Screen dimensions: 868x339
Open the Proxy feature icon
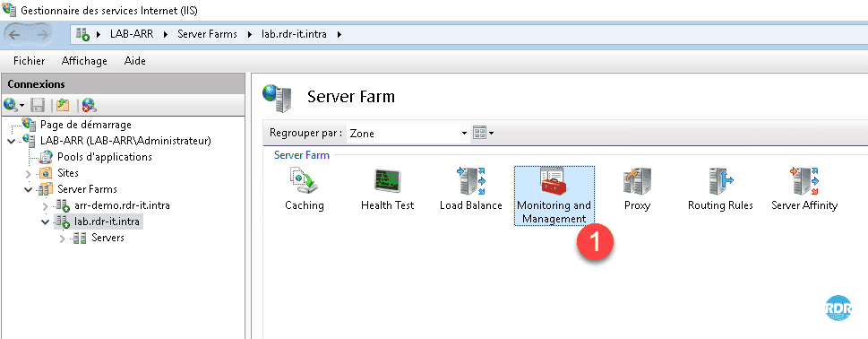pyautogui.click(x=637, y=189)
